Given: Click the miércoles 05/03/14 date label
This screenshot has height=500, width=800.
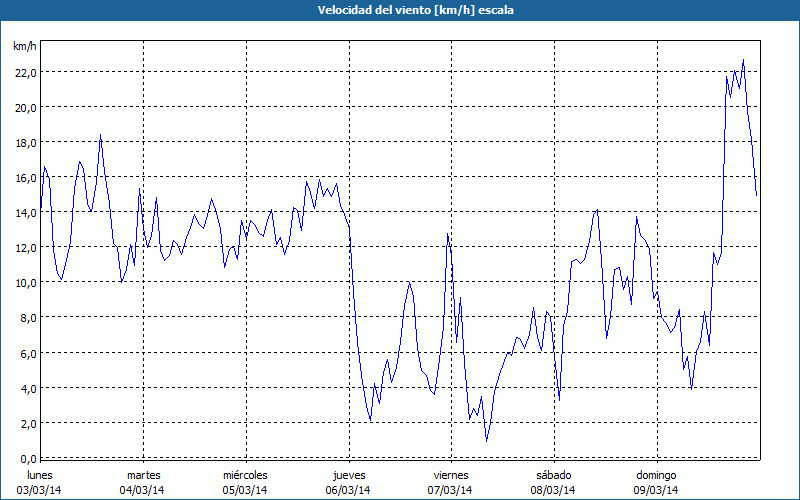Looking at the screenshot, I should pyautogui.click(x=245, y=482).
